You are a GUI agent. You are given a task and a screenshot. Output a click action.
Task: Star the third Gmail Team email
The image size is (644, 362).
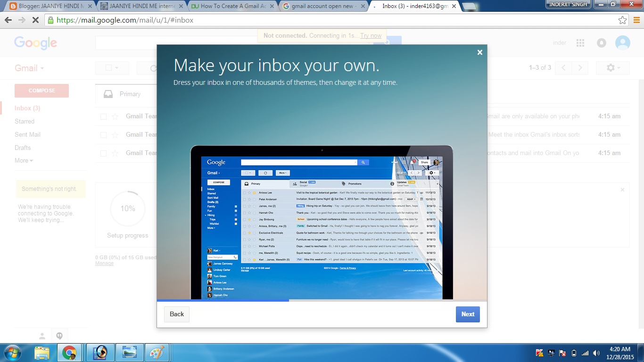[x=115, y=153]
